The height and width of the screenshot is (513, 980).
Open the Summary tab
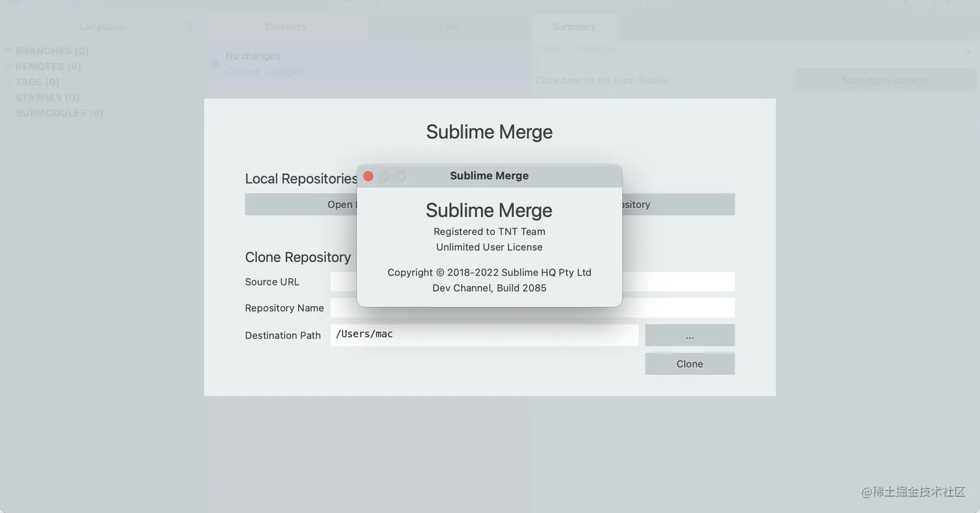click(x=574, y=27)
